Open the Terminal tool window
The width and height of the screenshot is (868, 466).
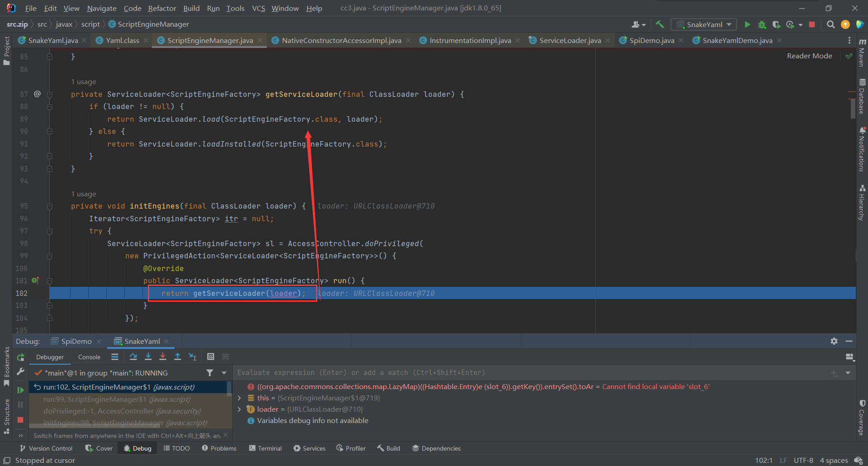click(x=265, y=448)
